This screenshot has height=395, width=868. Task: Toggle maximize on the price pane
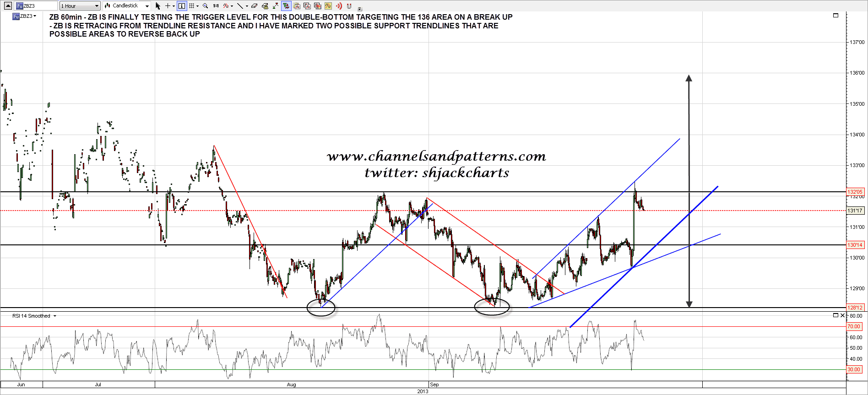click(835, 16)
